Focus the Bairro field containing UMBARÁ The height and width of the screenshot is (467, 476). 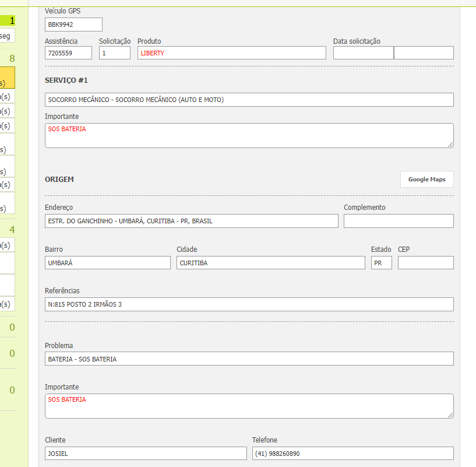(107, 263)
